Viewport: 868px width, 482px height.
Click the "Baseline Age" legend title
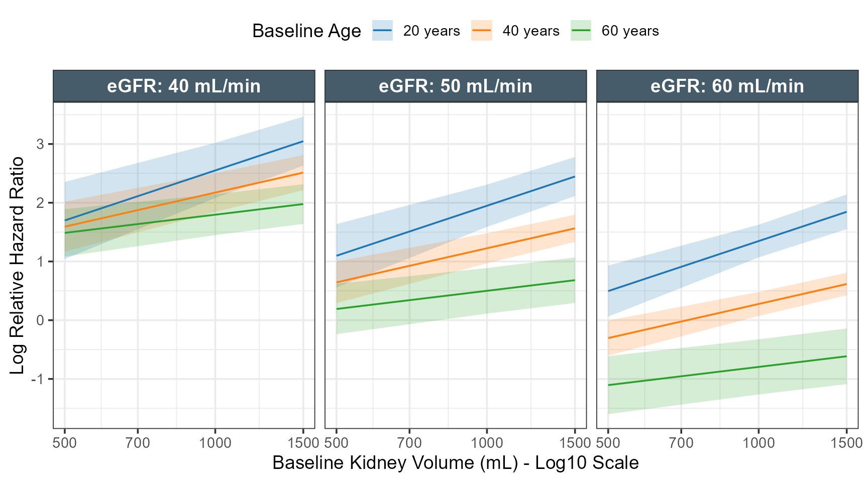coord(306,31)
